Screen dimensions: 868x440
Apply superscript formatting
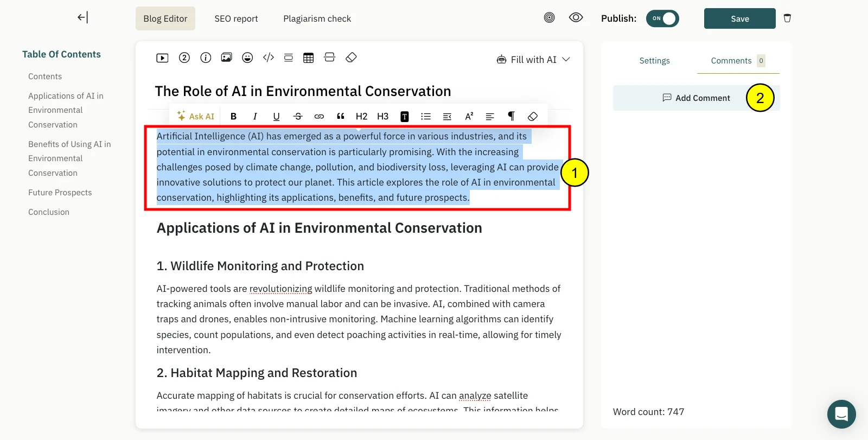pos(469,116)
